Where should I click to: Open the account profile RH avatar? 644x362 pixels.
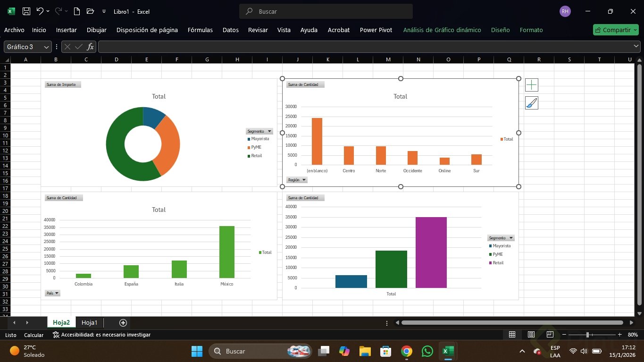tap(565, 11)
